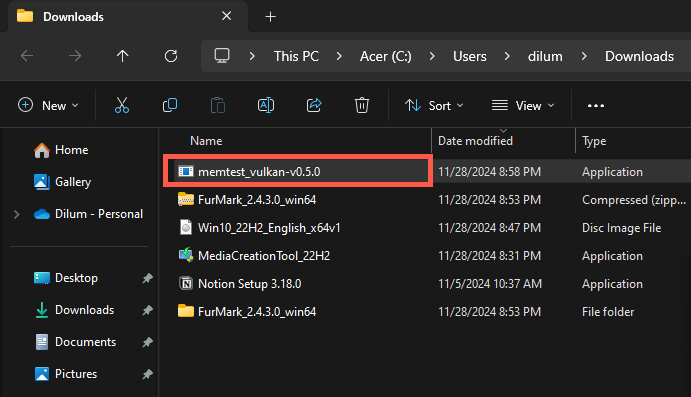Click the Cut scissors icon
The image size is (691, 397).
pyautogui.click(x=122, y=105)
